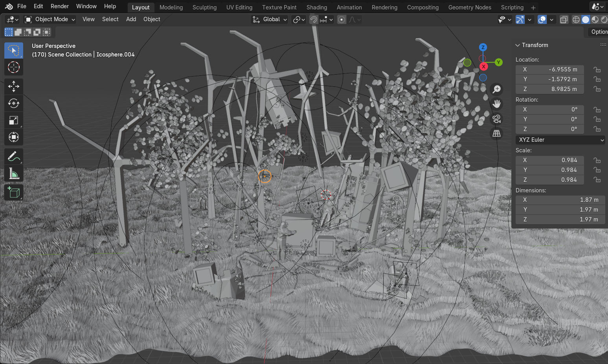Switch to wireframe viewport shading
The height and width of the screenshot is (364, 608).
pos(576,20)
